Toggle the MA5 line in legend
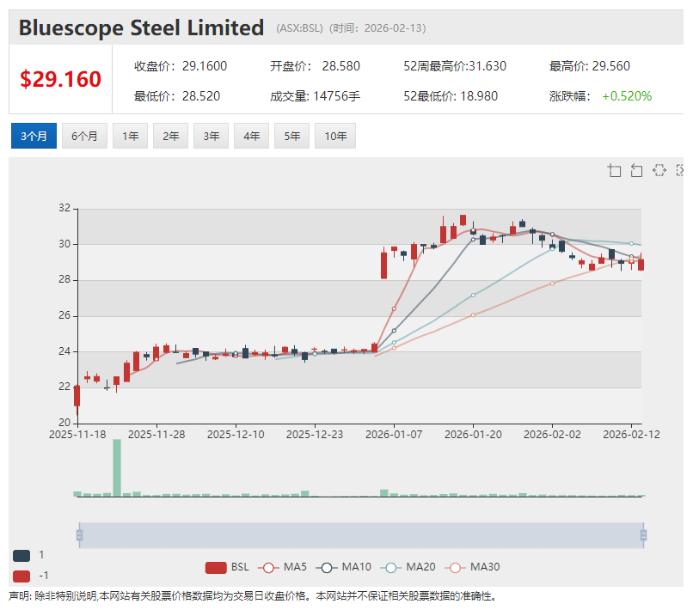This screenshot has width=693, height=616. [282, 567]
